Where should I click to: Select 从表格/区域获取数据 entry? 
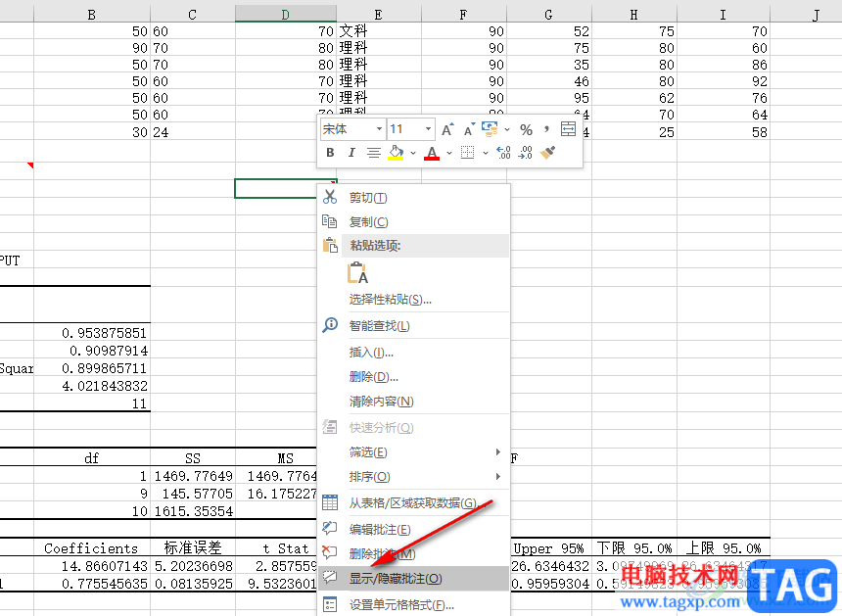(x=413, y=502)
